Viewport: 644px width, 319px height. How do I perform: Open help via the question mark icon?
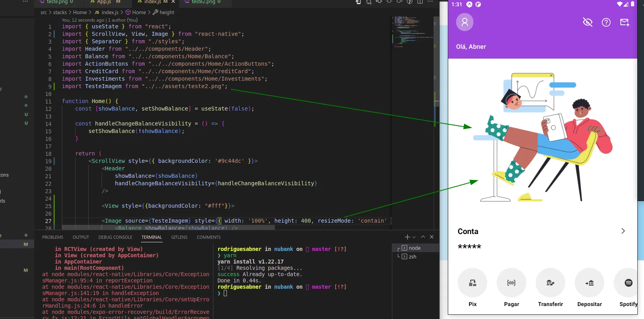(x=606, y=22)
